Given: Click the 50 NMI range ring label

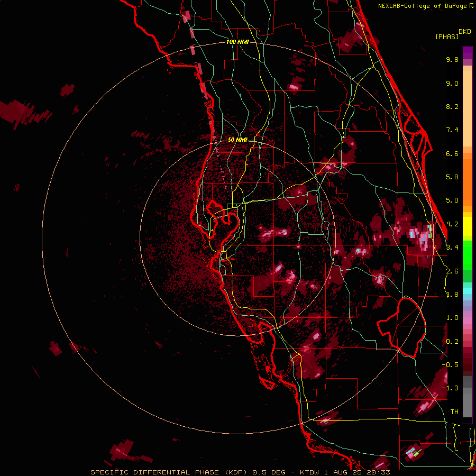Looking at the screenshot, I should pos(237,140).
